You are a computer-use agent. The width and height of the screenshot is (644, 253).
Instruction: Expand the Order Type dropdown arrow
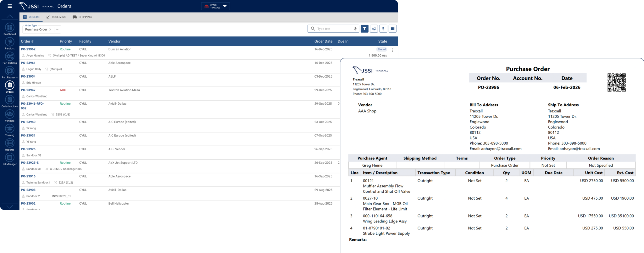[57, 30]
